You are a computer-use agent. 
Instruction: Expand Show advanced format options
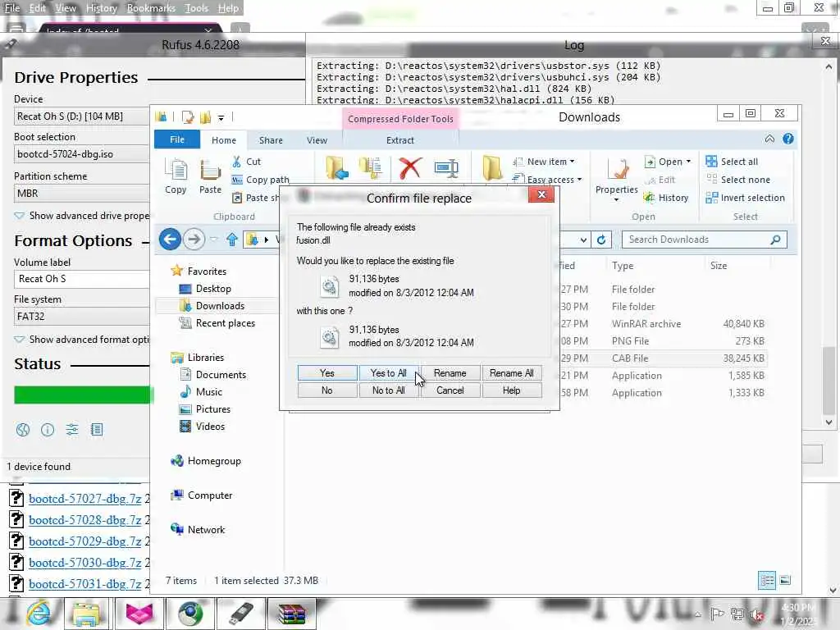tap(83, 339)
